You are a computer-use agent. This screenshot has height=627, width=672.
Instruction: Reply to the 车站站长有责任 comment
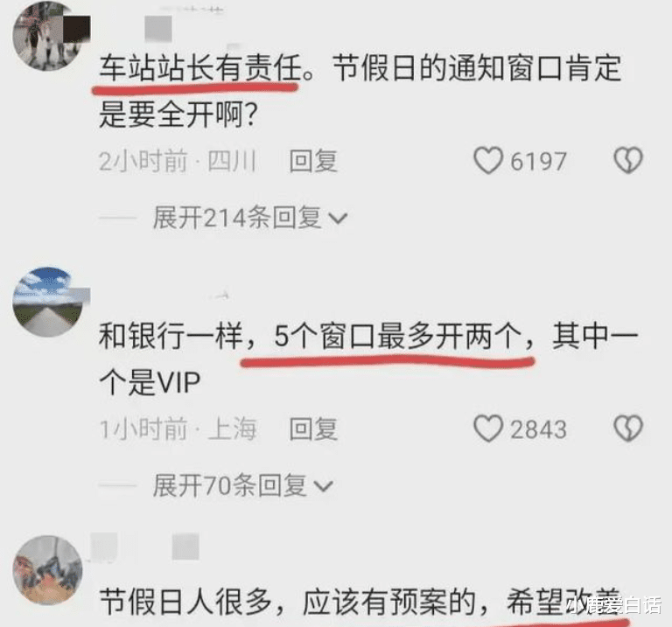click(313, 162)
